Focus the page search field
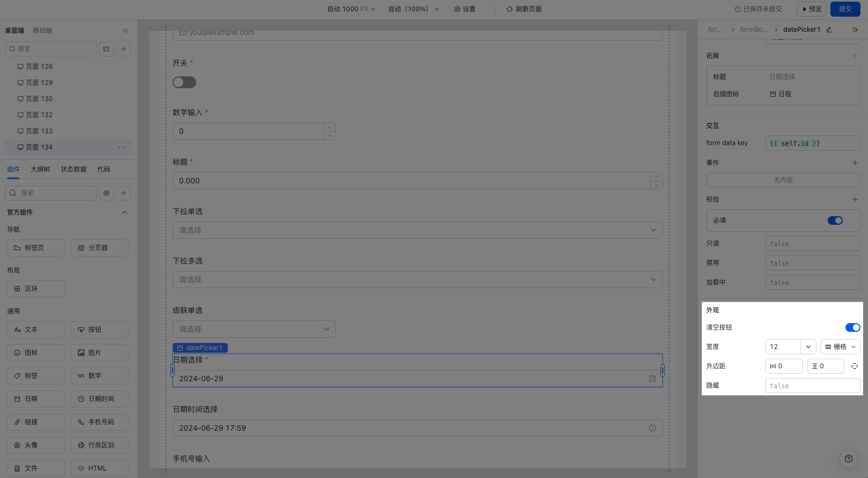 pyautogui.click(x=51, y=49)
